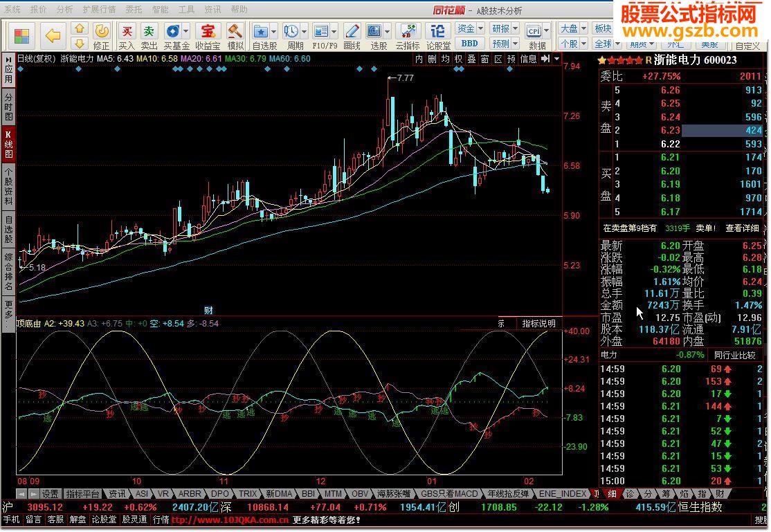The image size is (771, 532).
Task: Click the yellow down arrow button
Action: coord(80,43)
